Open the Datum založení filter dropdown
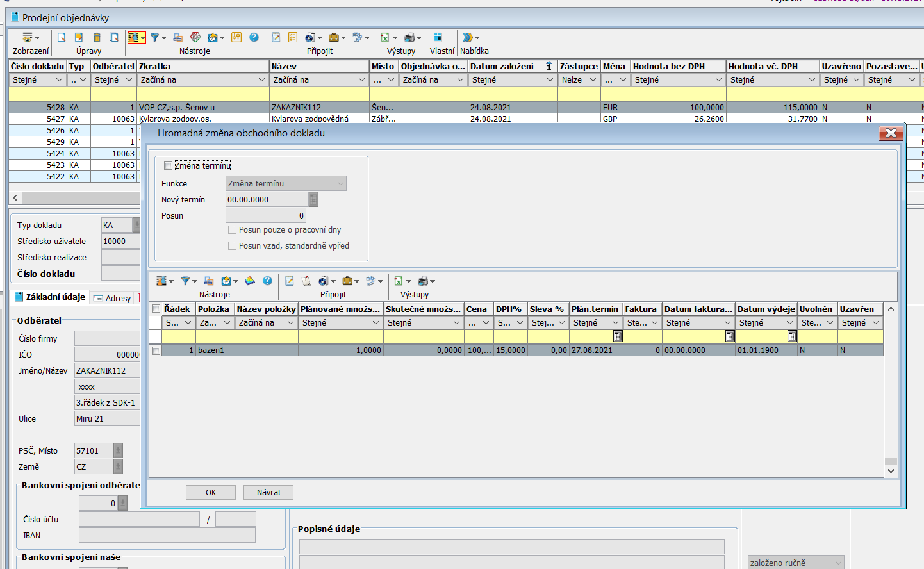This screenshot has height=569, width=924. 549,80
